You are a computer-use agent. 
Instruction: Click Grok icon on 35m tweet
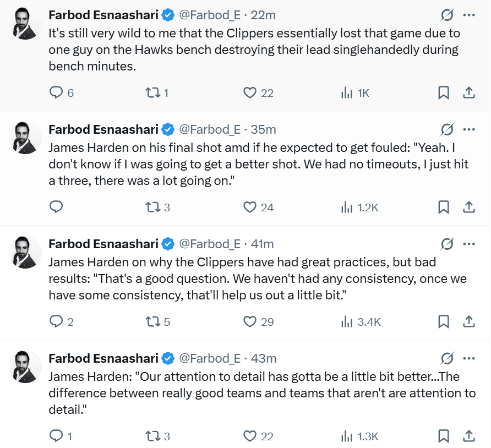(447, 129)
